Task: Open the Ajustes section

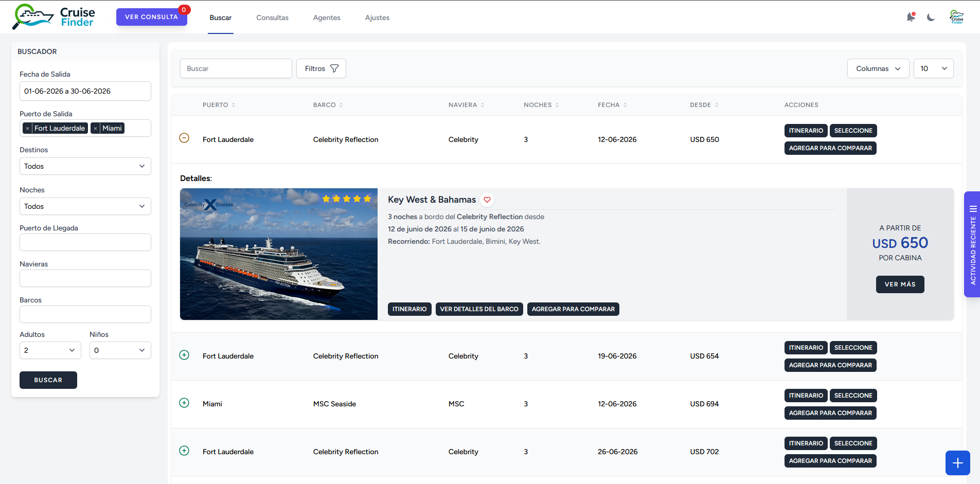Action: (377, 17)
